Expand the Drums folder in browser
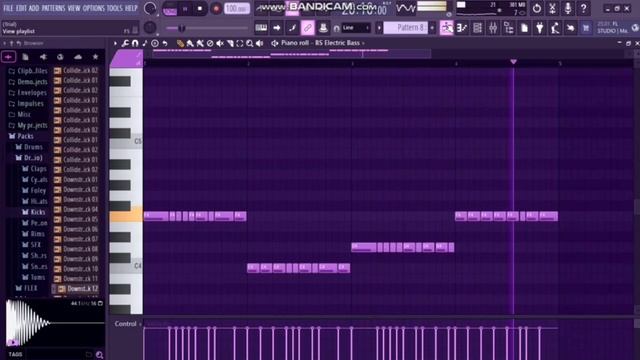The width and height of the screenshot is (640, 360). click(29, 147)
